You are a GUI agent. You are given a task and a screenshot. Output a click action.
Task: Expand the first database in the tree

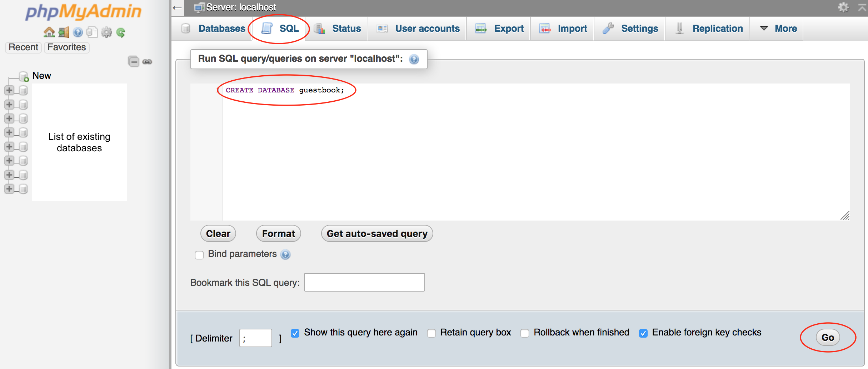(x=9, y=90)
